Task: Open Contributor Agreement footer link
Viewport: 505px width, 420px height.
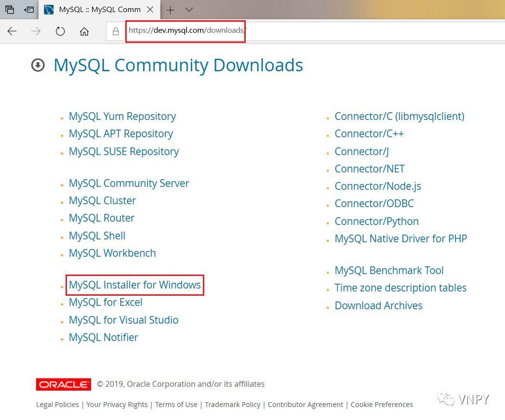Action: (306, 405)
